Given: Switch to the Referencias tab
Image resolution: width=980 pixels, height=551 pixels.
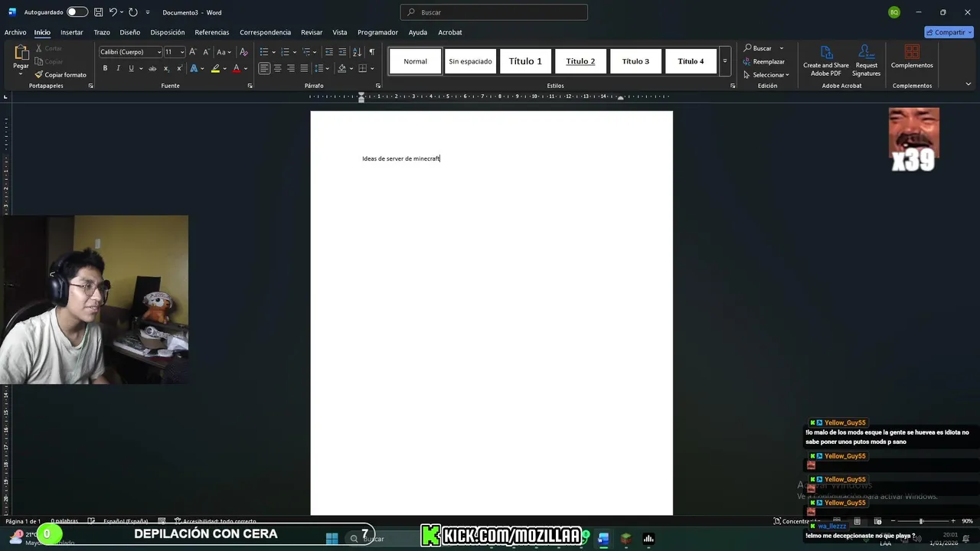Looking at the screenshot, I should pyautogui.click(x=212, y=32).
